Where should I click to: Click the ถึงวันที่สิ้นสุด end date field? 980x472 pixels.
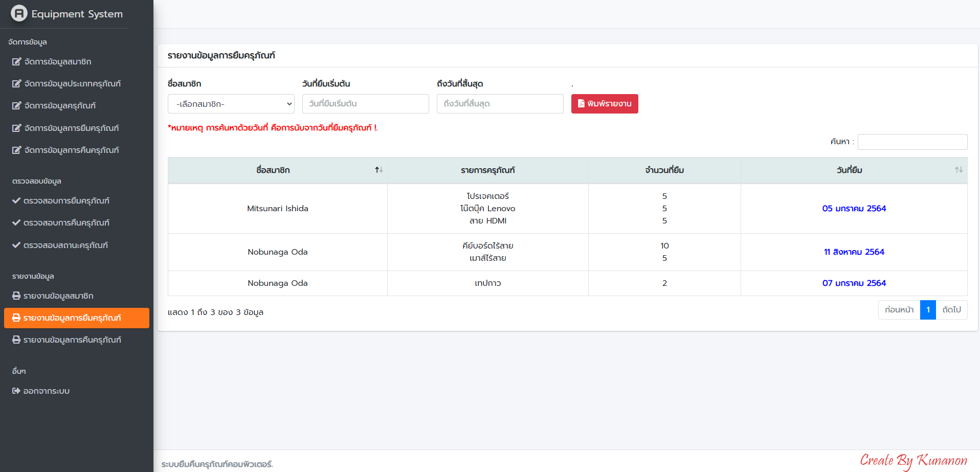(500, 104)
